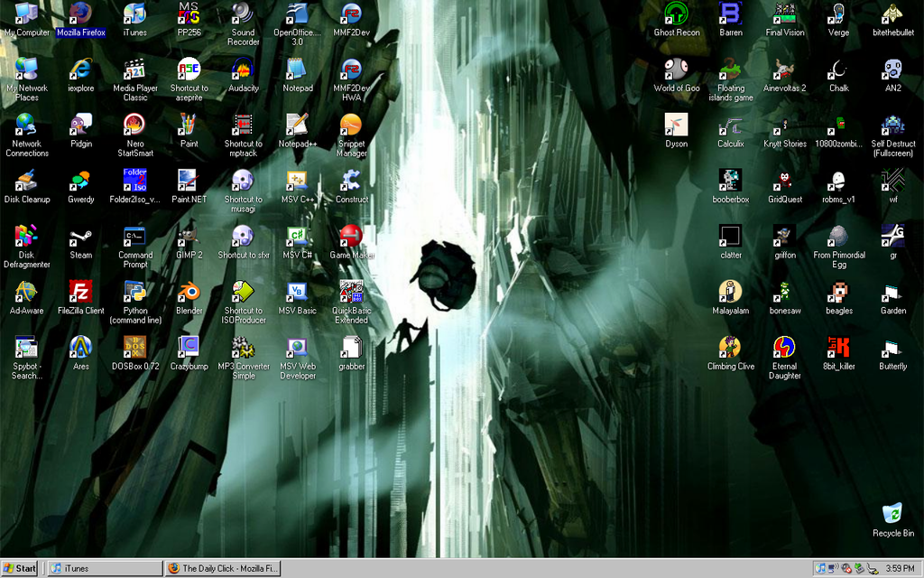Viewport: 924px width, 578px height.
Task: Select the Pidgin desktop icon
Action: pos(80,125)
